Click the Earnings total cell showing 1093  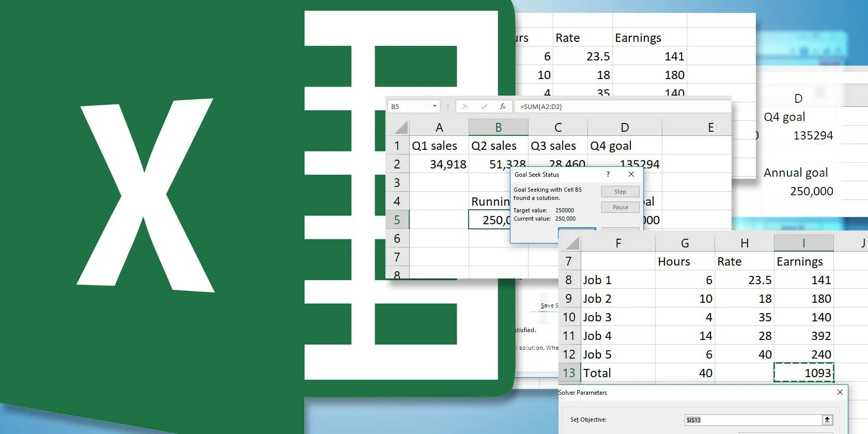(x=804, y=373)
